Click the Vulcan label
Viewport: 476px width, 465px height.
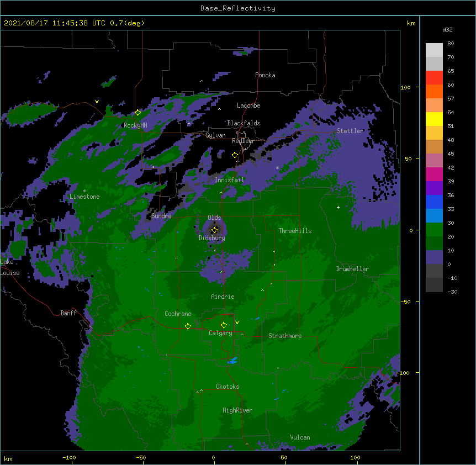[x=300, y=437]
